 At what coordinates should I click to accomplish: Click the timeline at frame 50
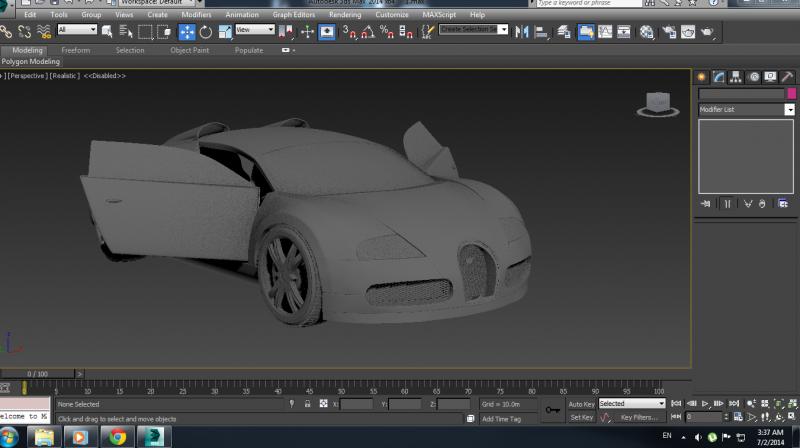click(341, 388)
